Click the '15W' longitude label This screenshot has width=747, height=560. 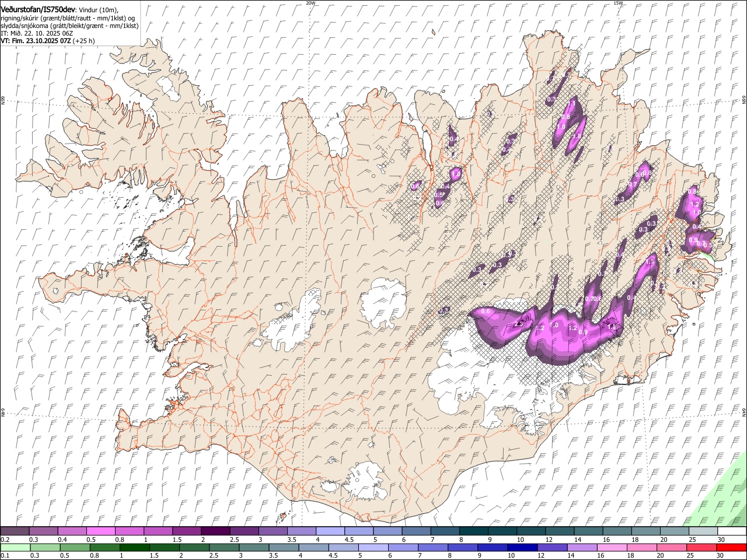618,3
